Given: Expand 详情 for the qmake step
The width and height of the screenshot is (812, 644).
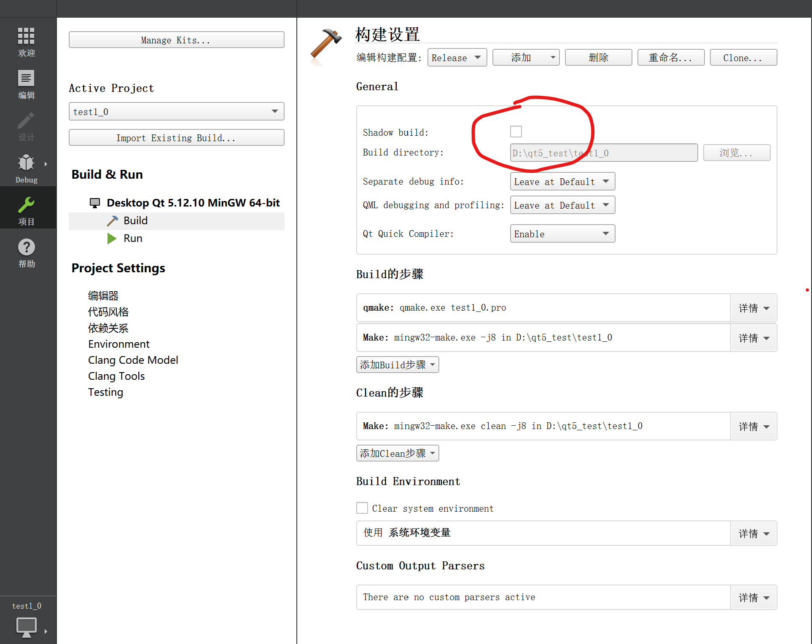Looking at the screenshot, I should pos(753,308).
